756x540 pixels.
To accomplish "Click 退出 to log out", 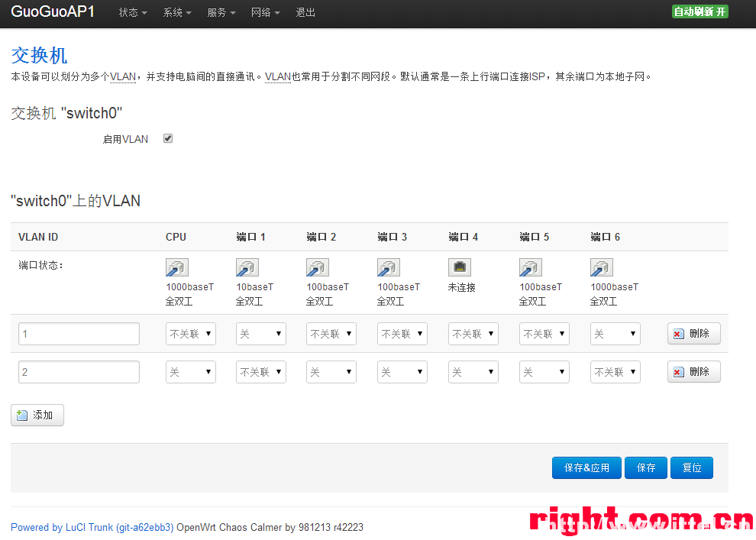I will [305, 12].
